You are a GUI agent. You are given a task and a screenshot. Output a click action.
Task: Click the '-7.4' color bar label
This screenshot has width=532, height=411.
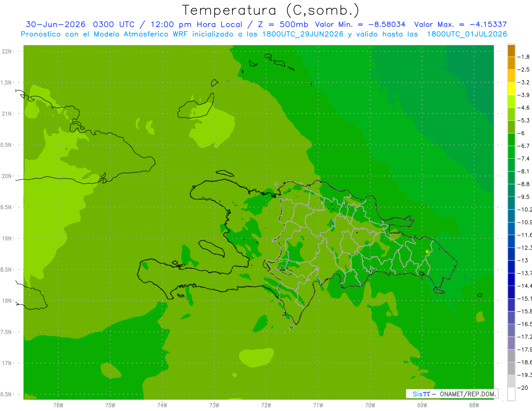click(x=524, y=159)
